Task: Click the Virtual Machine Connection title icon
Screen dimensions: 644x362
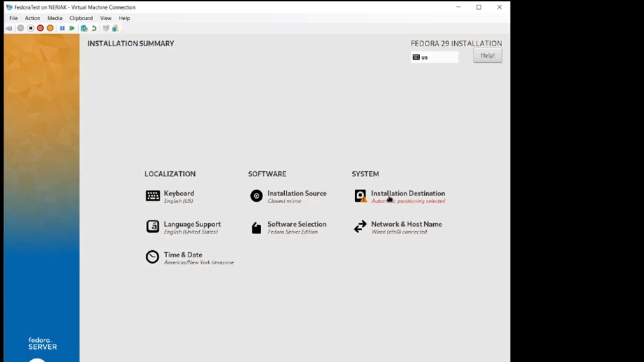Action: click(x=9, y=7)
